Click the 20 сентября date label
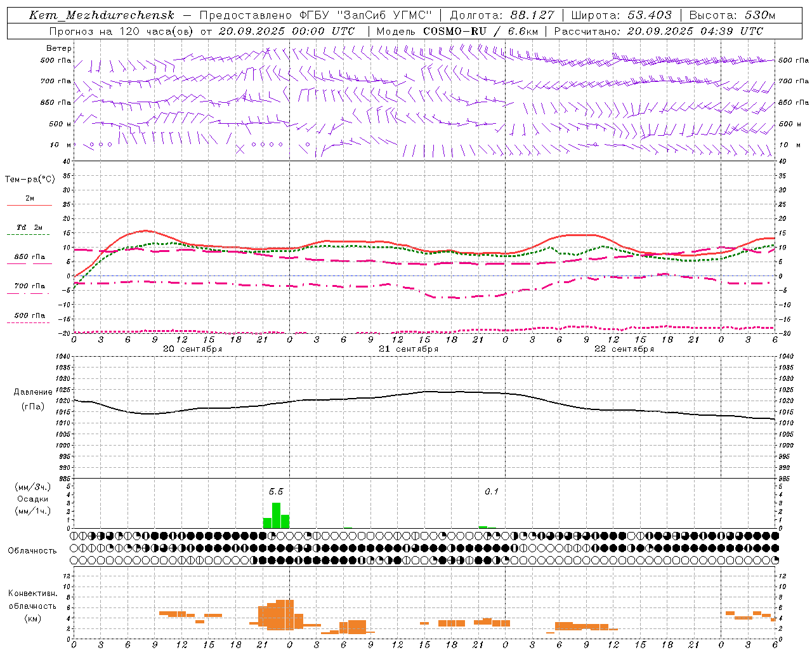The width and height of the screenshot is (812, 650). 192,349
